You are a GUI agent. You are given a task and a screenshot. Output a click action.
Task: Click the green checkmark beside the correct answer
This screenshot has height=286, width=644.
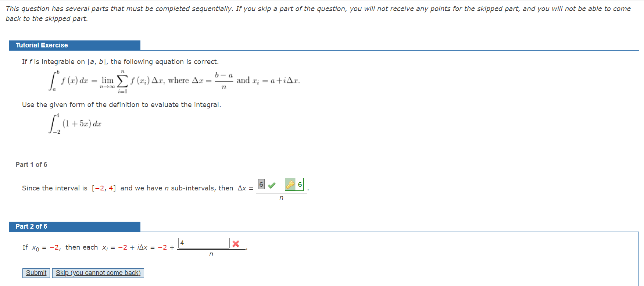pyautogui.click(x=271, y=184)
